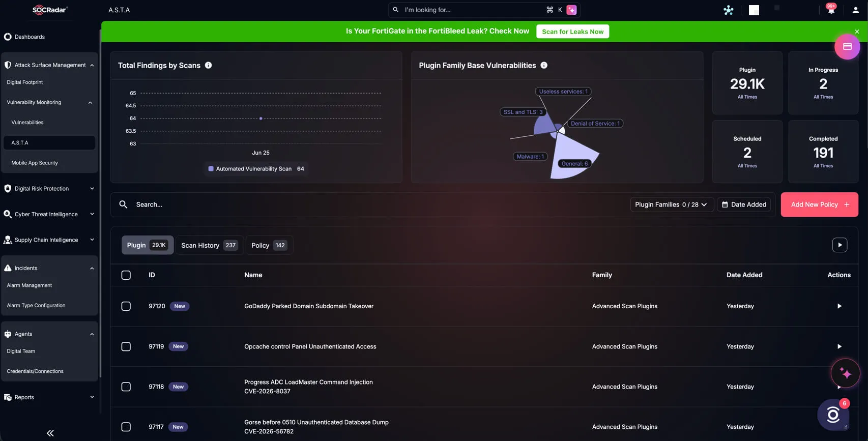Screen dimensions: 868x441
Task: Click the Supply Chain Intelligence icon
Action: 8,240
